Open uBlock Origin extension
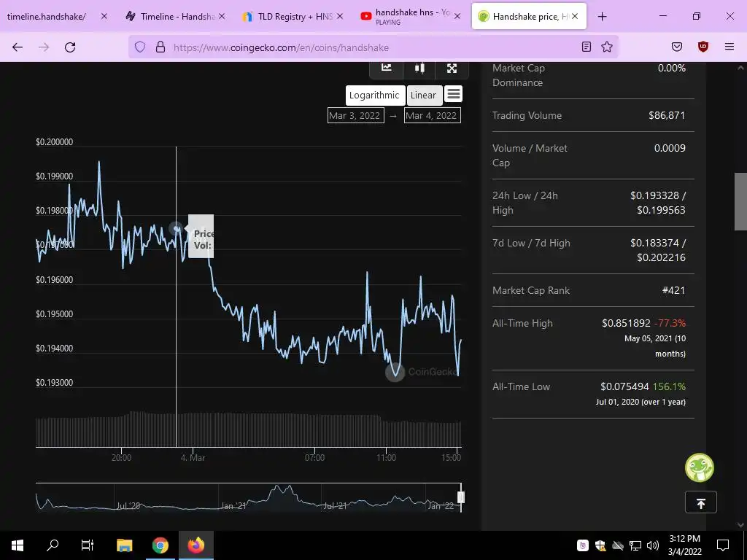The height and width of the screenshot is (560, 747). (703, 47)
